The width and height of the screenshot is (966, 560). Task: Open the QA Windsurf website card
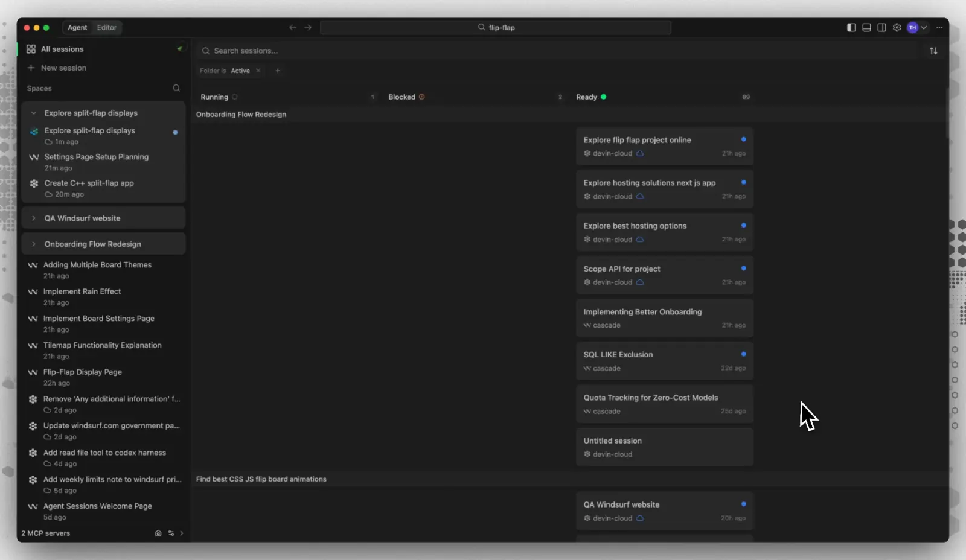click(664, 511)
